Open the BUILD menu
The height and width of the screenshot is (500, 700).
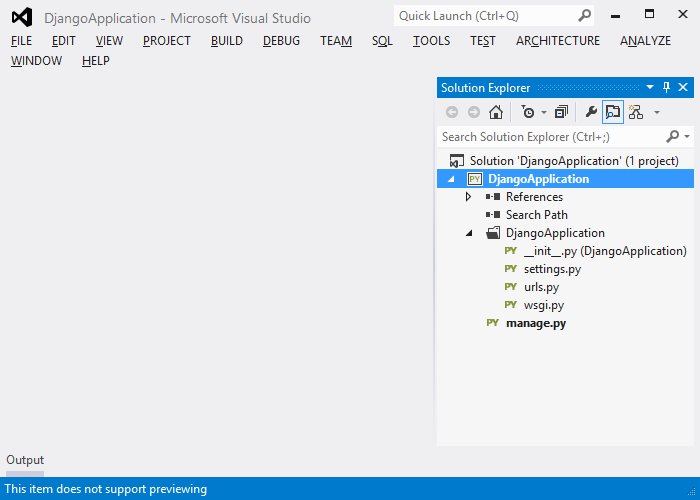(227, 41)
